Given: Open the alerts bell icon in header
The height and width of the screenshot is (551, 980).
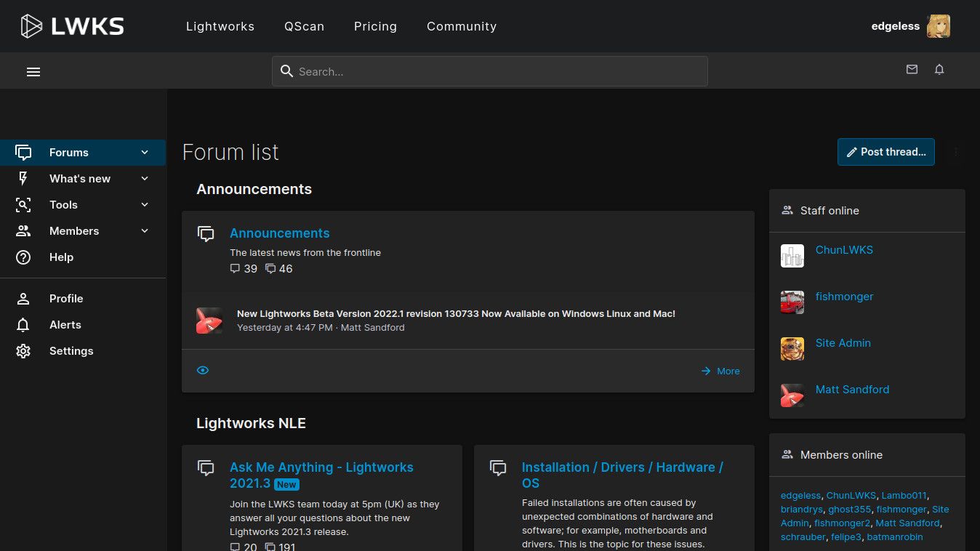Looking at the screenshot, I should tap(939, 70).
